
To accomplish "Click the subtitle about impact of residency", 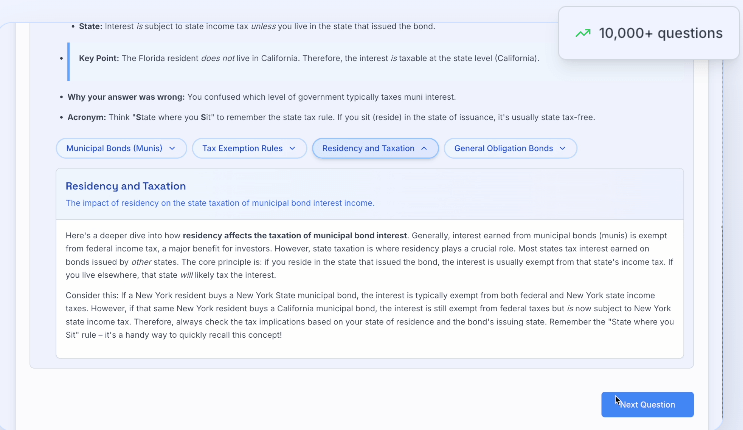I will pyautogui.click(x=220, y=203).
